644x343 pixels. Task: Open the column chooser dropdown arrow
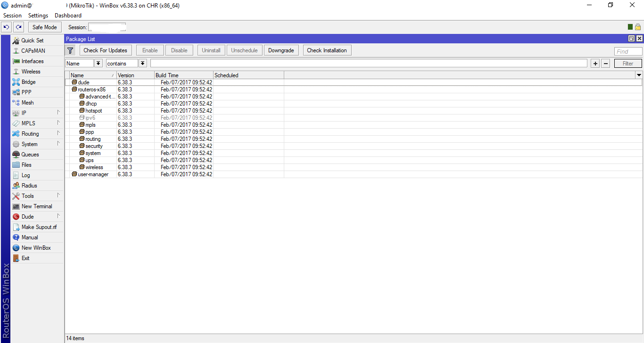pos(639,75)
